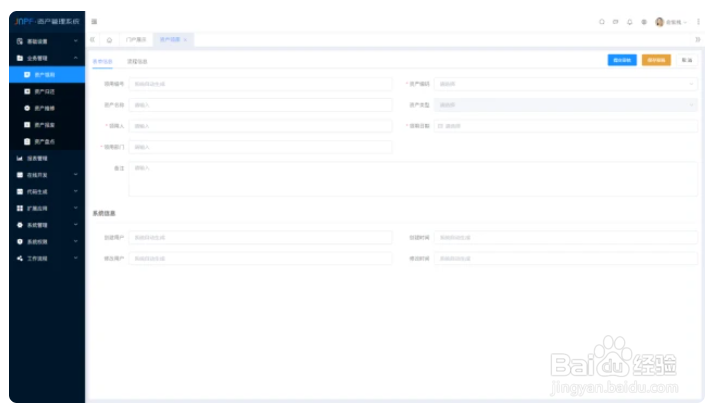
Task: Click the shield icon above 工作流程
Action: pos(20,242)
